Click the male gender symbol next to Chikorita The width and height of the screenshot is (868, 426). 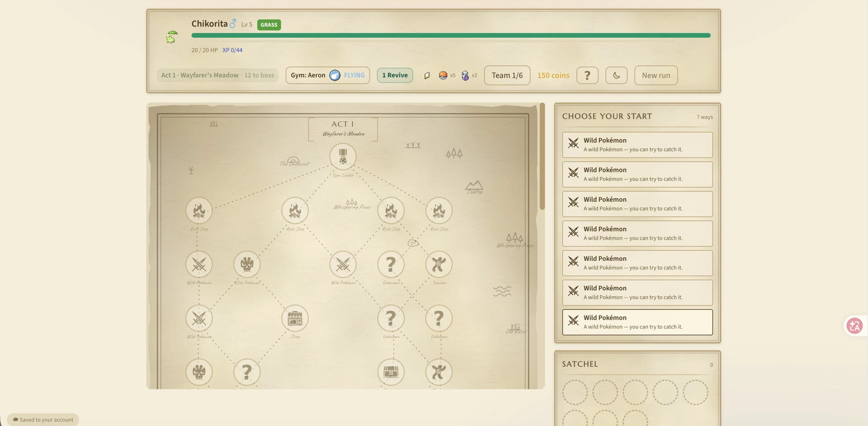(233, 24)
